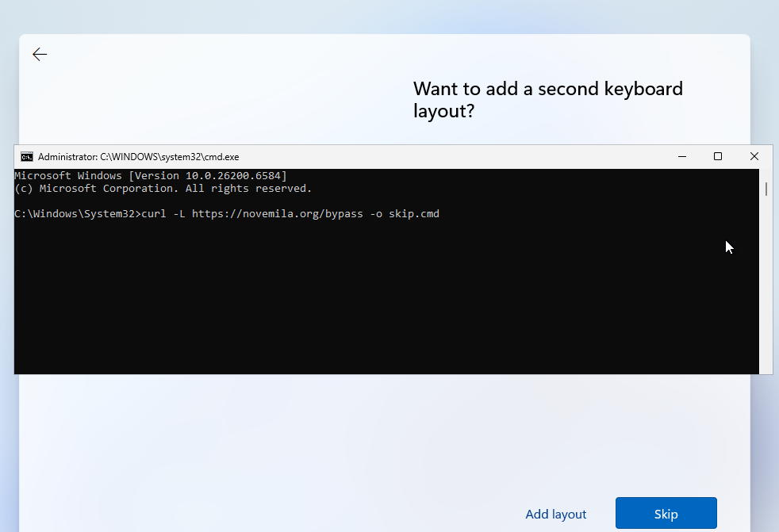Image resolution: width=779 pixels, height=532 pixels.
Task: Click the empty scrollbar track below the thumb
Action: pyautogui.click(x=766, y=301)
